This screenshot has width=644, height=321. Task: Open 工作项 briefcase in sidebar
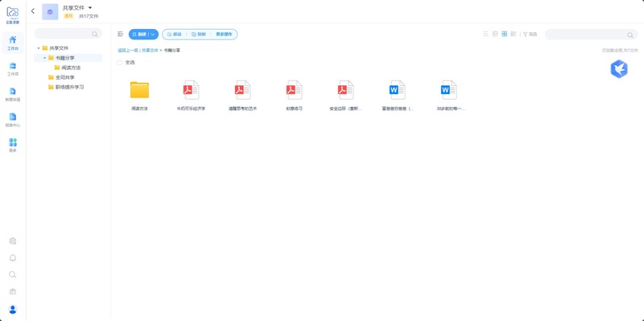point(13,68)
